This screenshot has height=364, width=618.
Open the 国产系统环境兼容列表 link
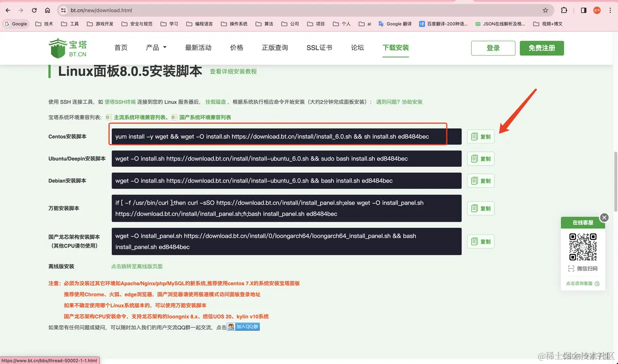pyautogui.click(x=205, y=117)
